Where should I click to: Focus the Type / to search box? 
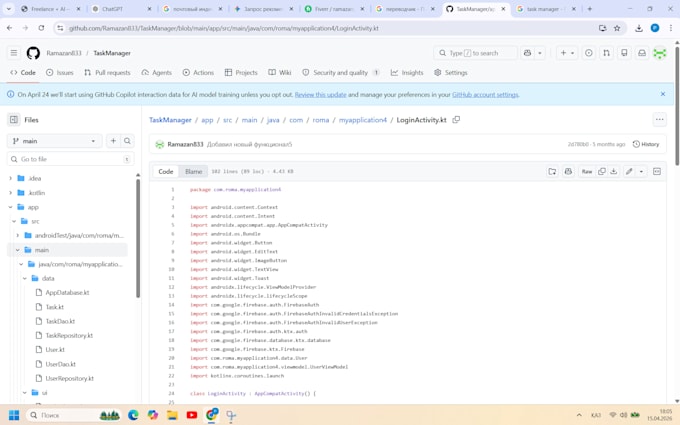pos(475,53)
